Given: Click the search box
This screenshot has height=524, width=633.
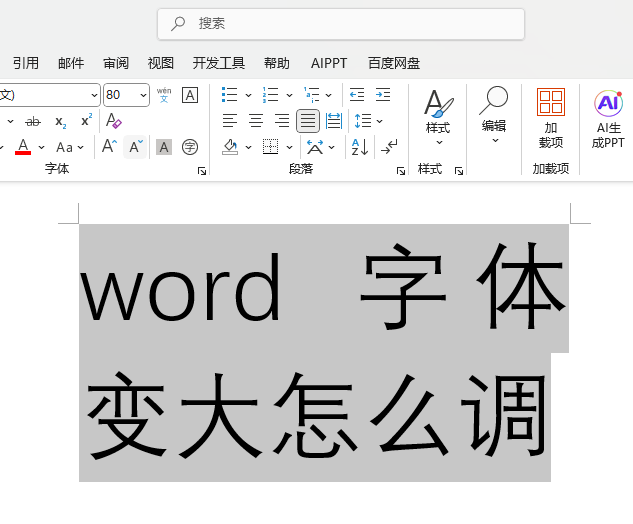Looking at the screenshot, I should pos(341,24).
